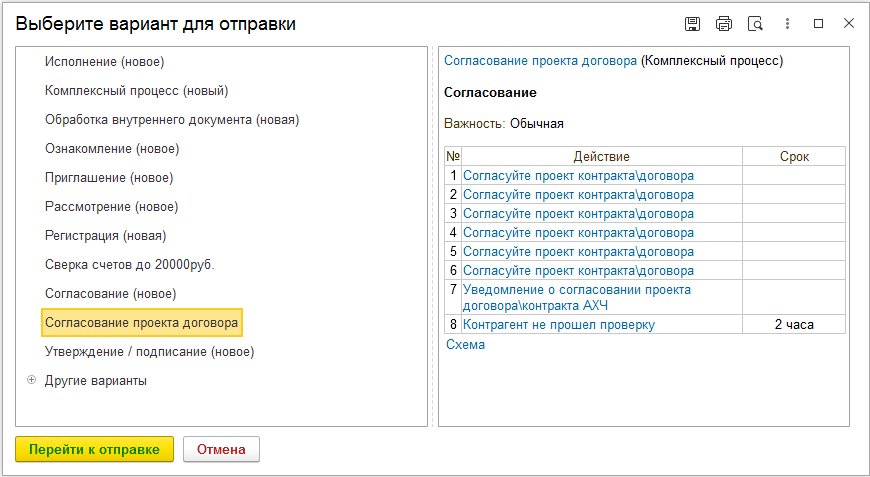Maximize the dialog window

pyautogui.click(x=818, y=24)
